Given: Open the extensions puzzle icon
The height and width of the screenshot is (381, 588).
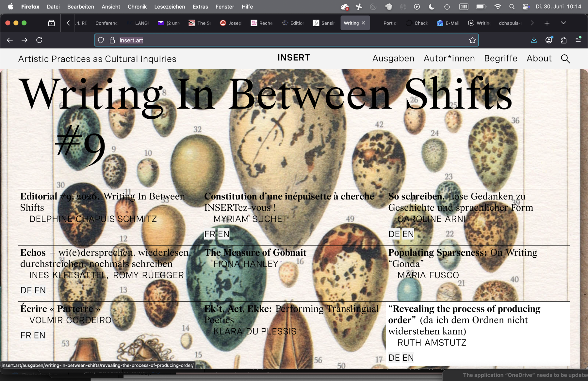Looking at the screenshot, I should [563, 40].
